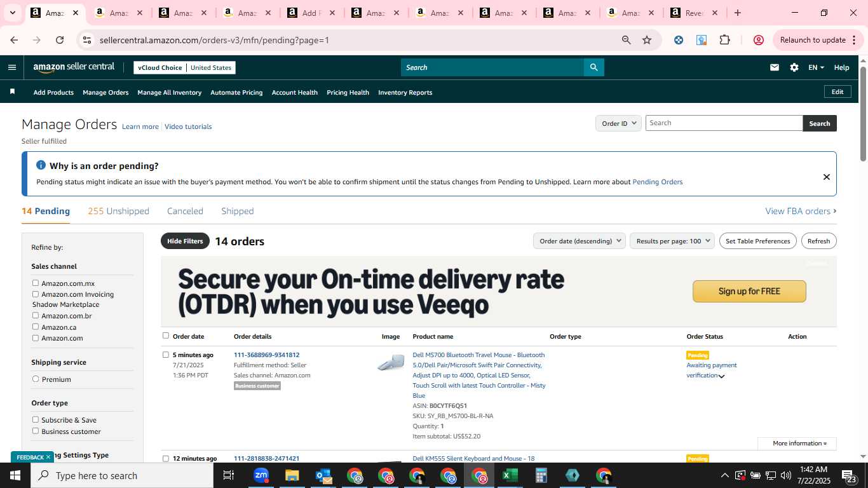The image size is (868, 488).
Task: Open the Chrome profile avatar icon
Action: pos(758,40)
